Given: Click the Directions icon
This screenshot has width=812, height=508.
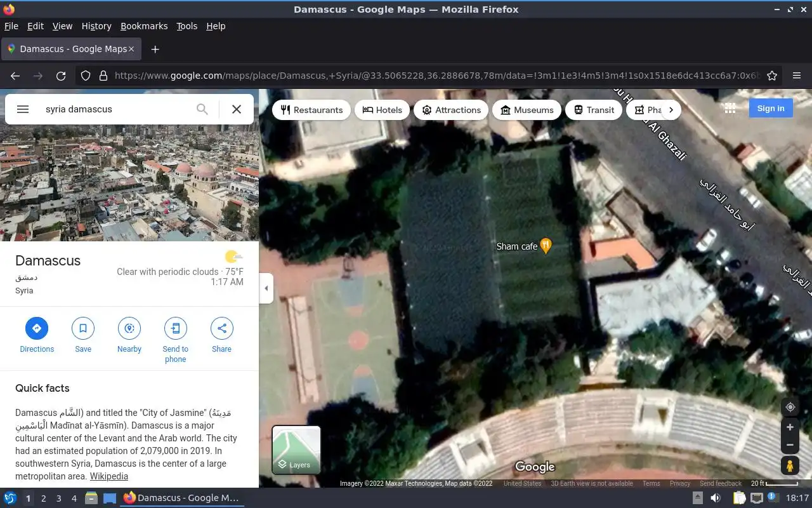Looking at the screenshot, I should (37, 328).
